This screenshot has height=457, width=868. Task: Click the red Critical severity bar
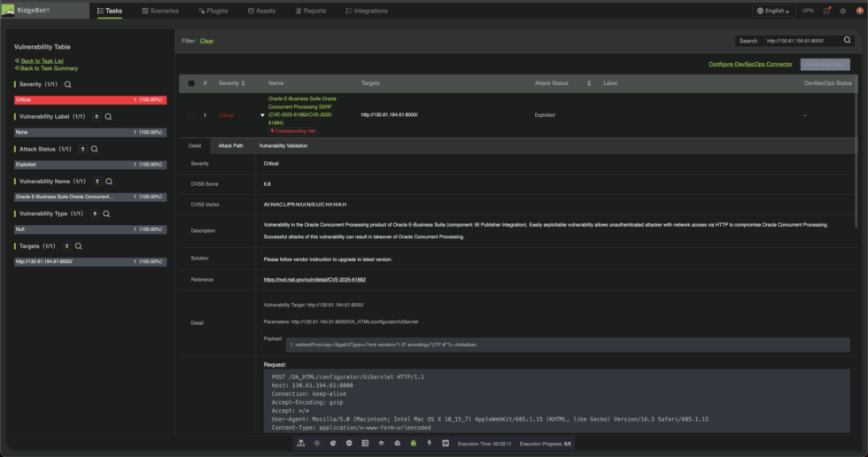pyautogui.click(x=89, y=100)
